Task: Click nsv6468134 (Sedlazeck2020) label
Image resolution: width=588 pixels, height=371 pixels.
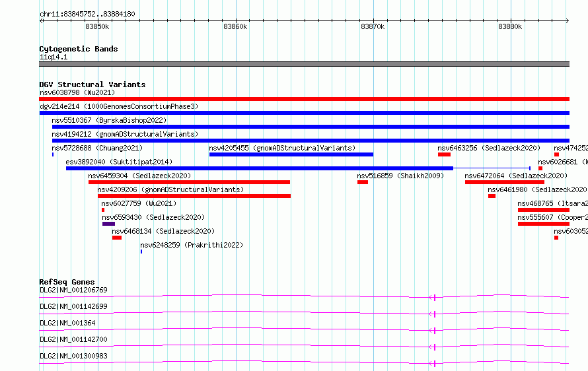Action: coord(163,231)
